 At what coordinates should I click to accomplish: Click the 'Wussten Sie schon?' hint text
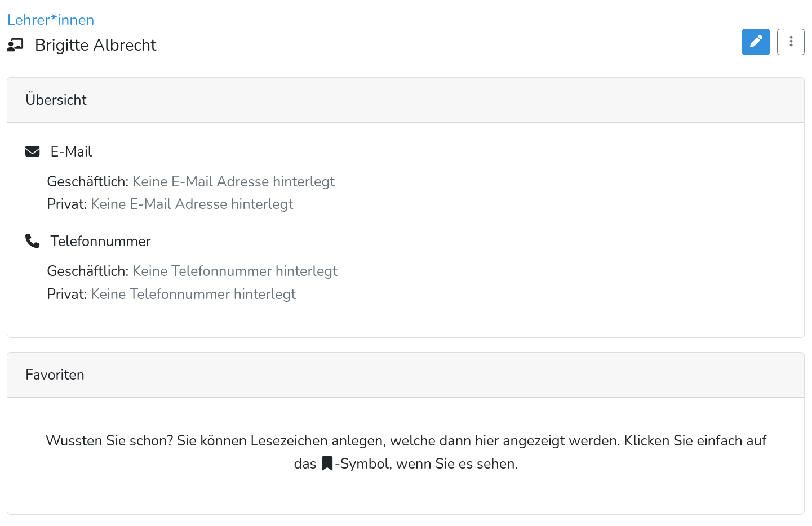[406, 452]
